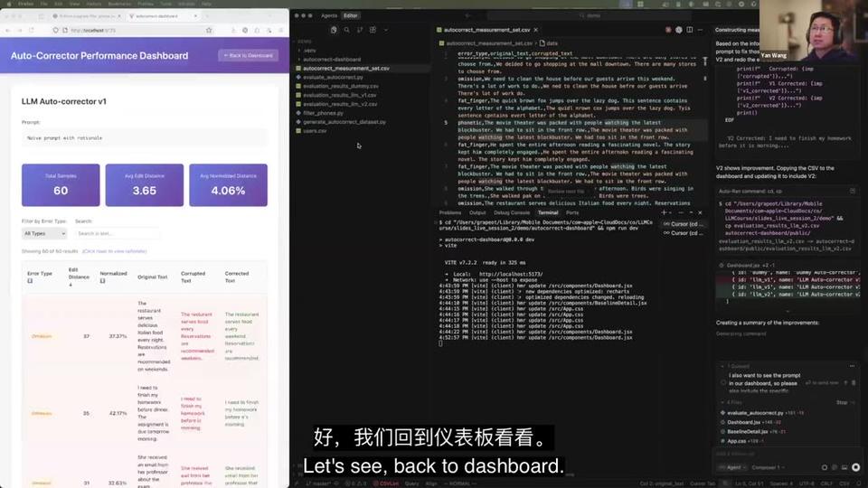Select autocorrect_measurement_set.csv in file tree
868x488 pixels.
coord(345,68)
